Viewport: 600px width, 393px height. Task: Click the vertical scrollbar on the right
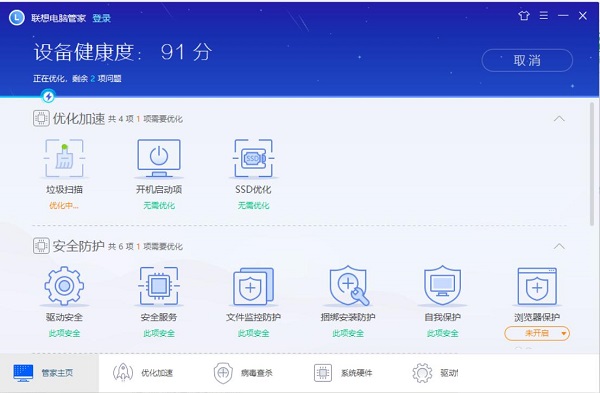(x=592, y=164)
